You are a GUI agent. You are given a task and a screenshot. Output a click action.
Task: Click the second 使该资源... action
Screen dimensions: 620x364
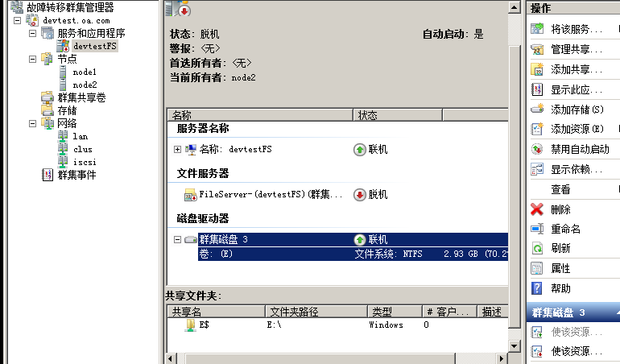pyautogui.click(x=577, y=351)
